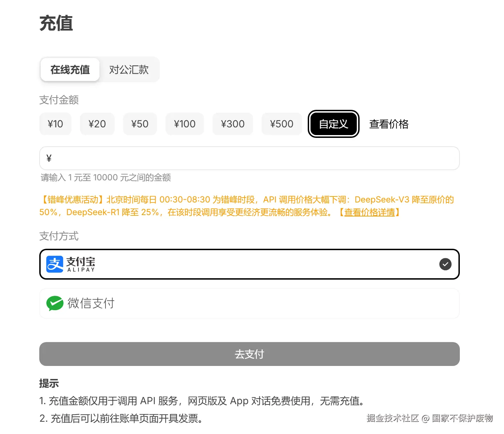Click the checkmark icon on Alipay option
The height and width of the screenshot is (434, 504).
[x=445, y=264]
